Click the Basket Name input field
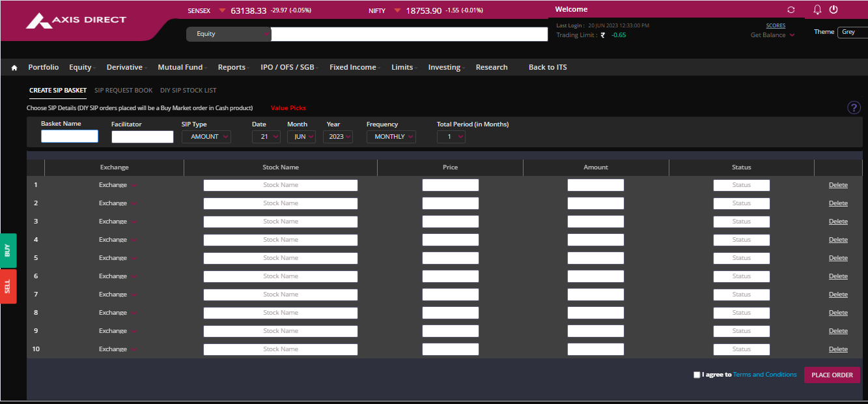Viewport: 868px width, 404px height. pos(70,136)
